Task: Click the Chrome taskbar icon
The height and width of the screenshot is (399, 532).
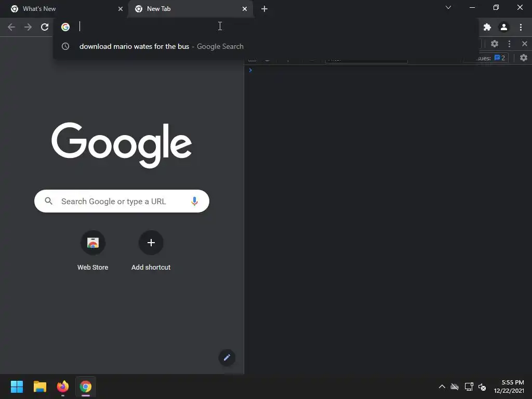Action: (86, 387)
